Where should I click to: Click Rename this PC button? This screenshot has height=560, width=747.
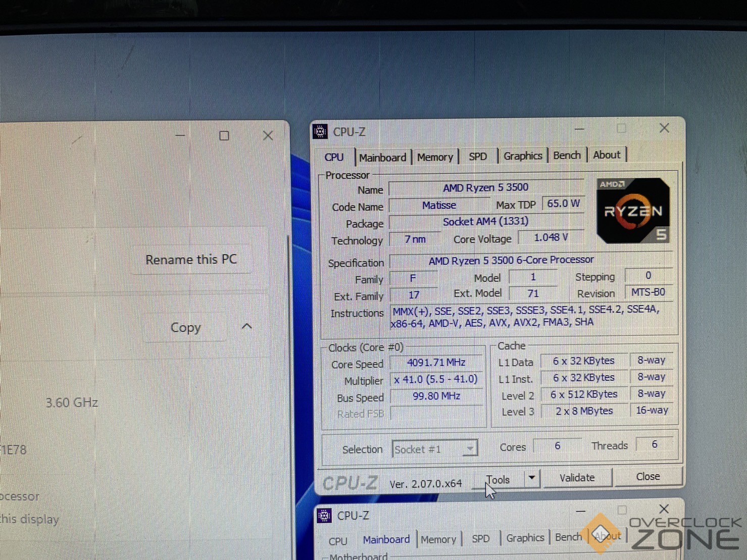coord(191,260)
